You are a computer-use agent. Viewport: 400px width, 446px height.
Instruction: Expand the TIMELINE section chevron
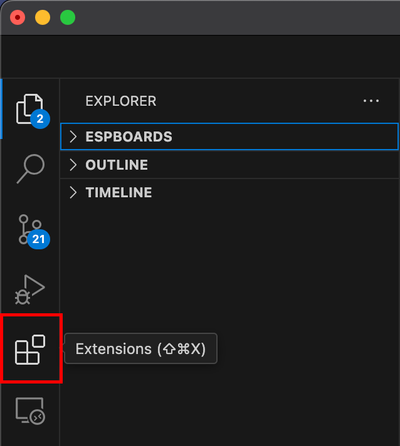coord(73,192)
